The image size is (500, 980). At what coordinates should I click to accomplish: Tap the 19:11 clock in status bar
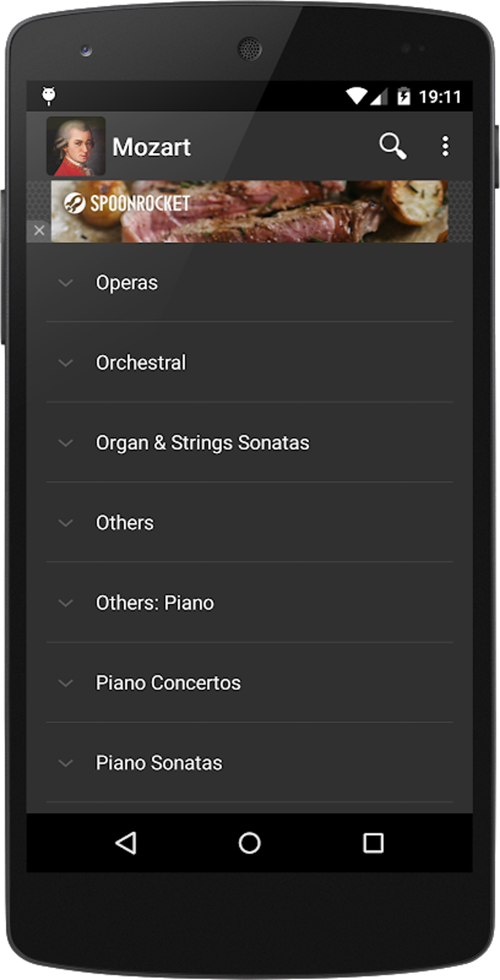click(440, 97)
